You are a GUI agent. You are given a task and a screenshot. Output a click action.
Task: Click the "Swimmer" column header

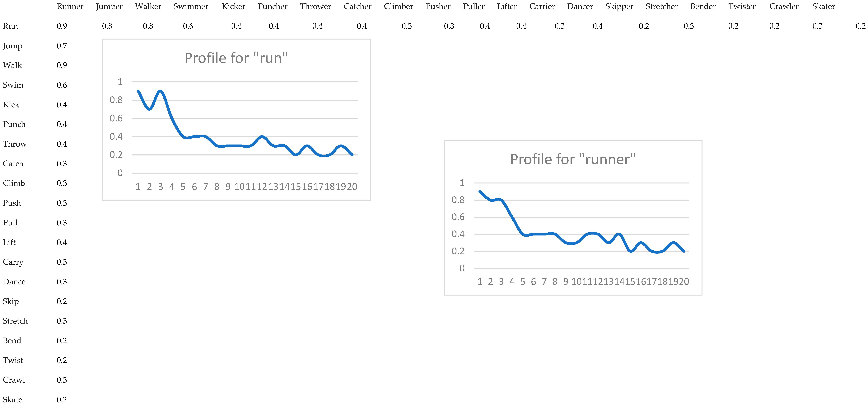191,6
